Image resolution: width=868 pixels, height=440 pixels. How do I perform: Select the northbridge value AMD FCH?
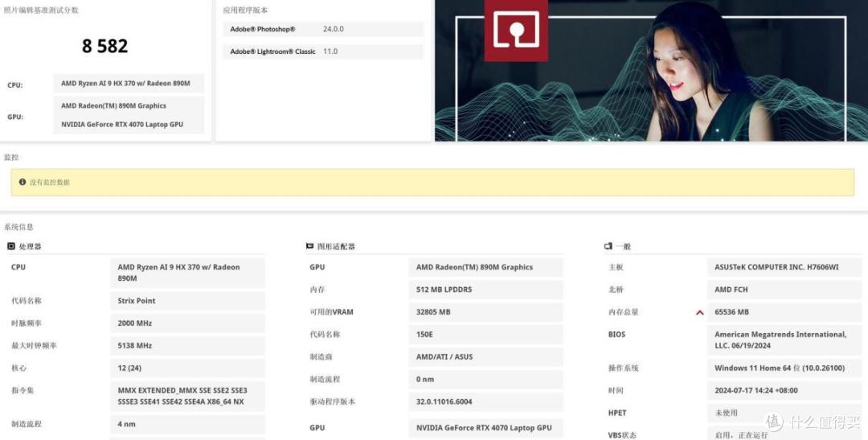pos(731,290)
